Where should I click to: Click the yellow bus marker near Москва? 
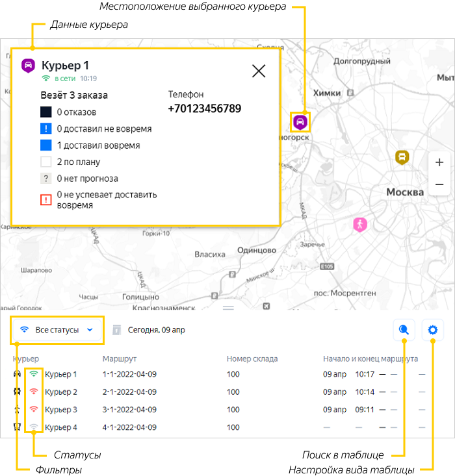402,157
